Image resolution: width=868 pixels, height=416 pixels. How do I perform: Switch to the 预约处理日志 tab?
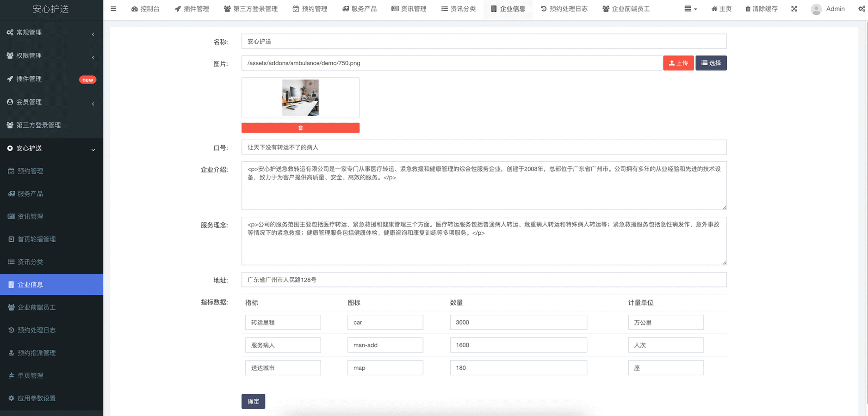click(x=564, y=9)
